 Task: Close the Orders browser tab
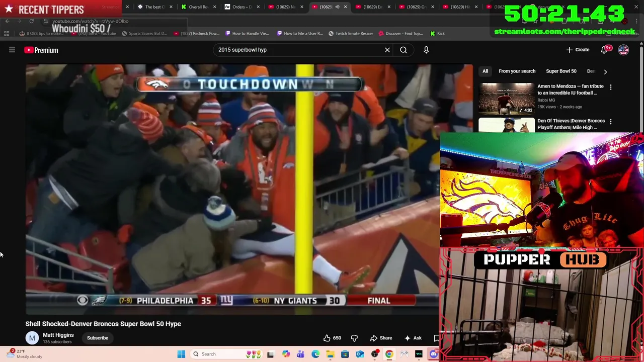click(258, 7)
